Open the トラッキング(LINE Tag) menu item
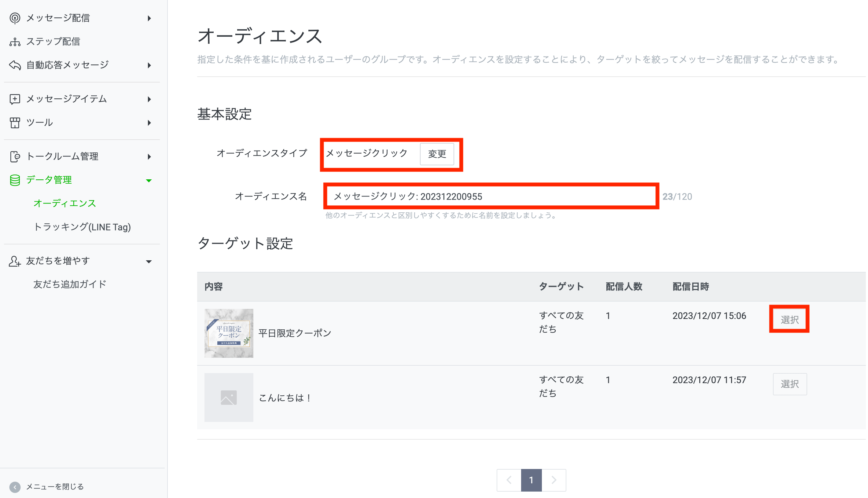Screen dimensions: 868x498 pos(82,227)
